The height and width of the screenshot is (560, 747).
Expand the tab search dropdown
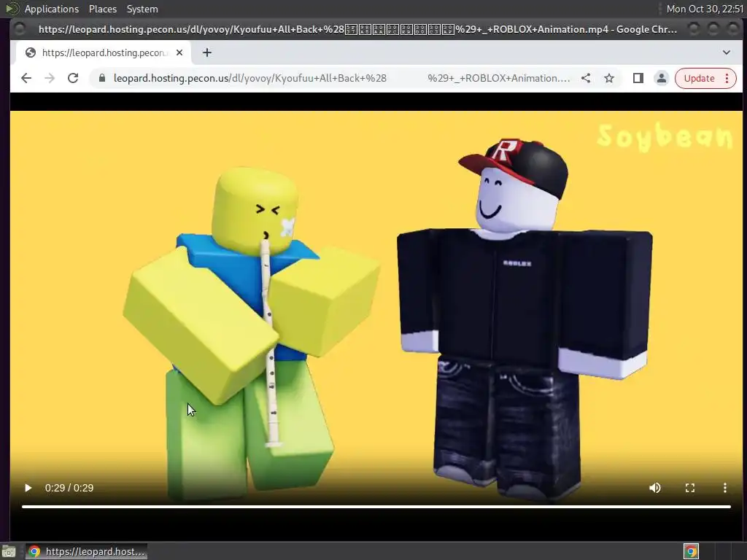point(726,52)
